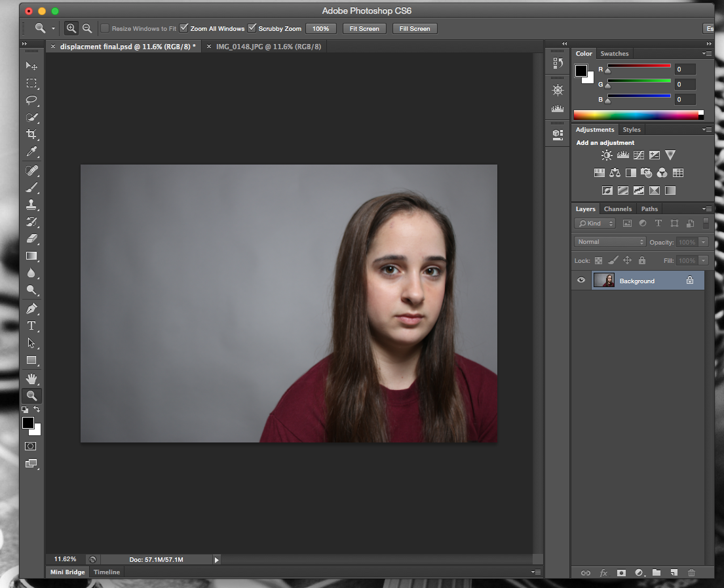The height and width of the screenshot is (588, 724).
Task: Open the Kind filter dropdown
Action: 594,223
